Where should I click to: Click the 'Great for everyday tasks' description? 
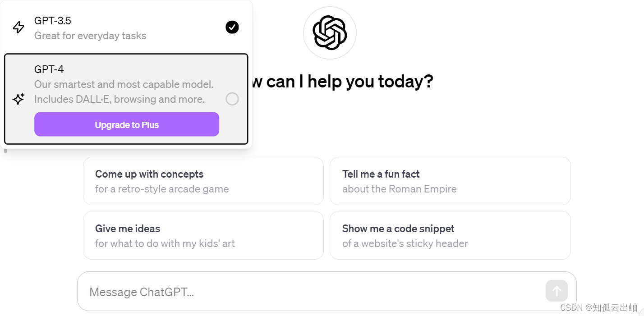(90, 36)
